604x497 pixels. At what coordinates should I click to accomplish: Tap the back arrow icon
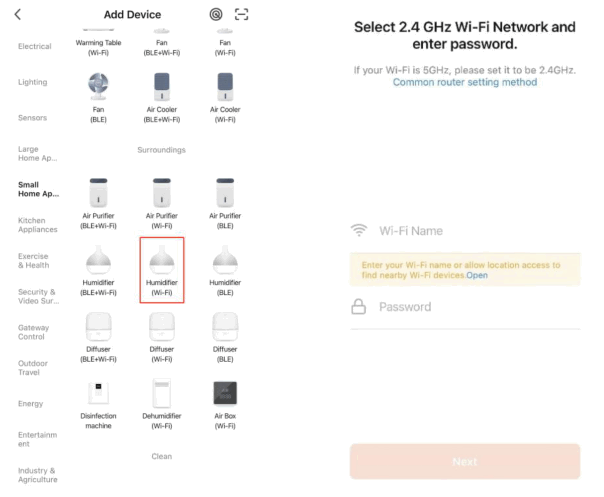(x=18, y=15)
